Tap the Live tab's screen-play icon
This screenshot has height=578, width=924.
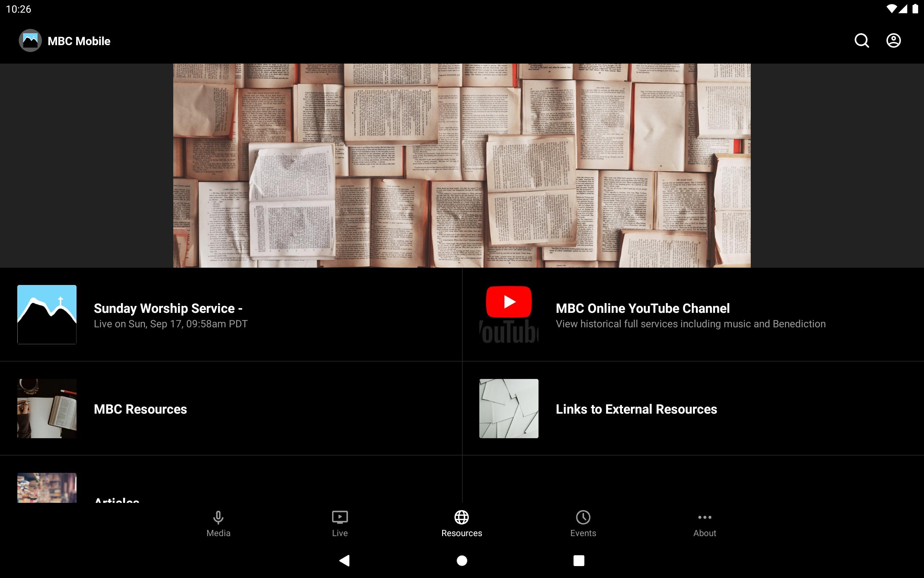(339, 517)
